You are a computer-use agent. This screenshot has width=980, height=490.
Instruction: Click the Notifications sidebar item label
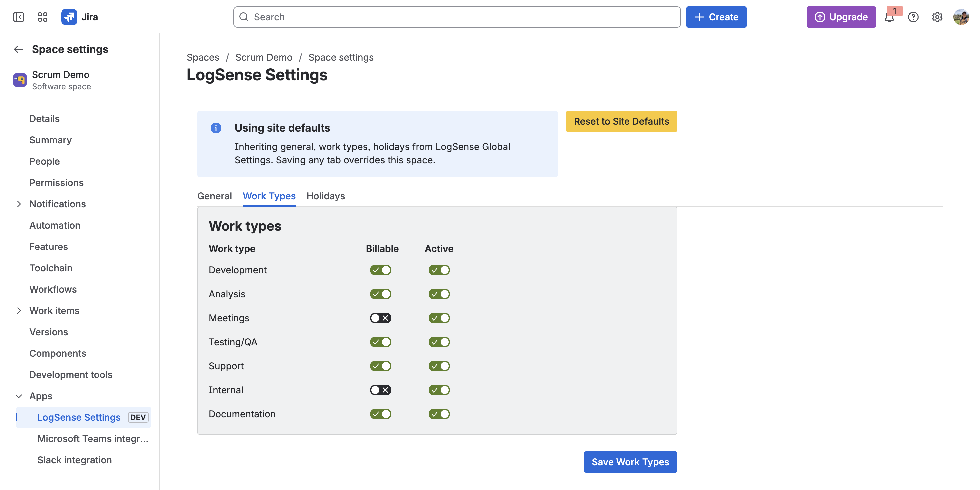click(57, 204)
